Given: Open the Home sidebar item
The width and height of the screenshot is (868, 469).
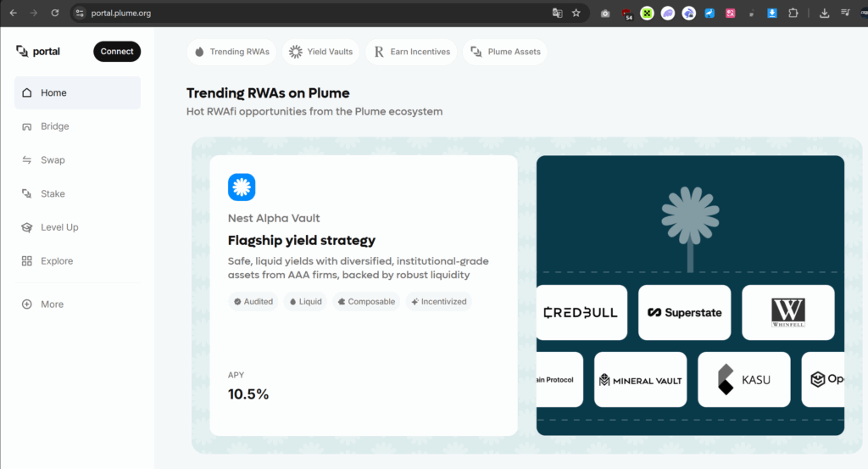Looking at the screenshot, I should tap(77, 92).
